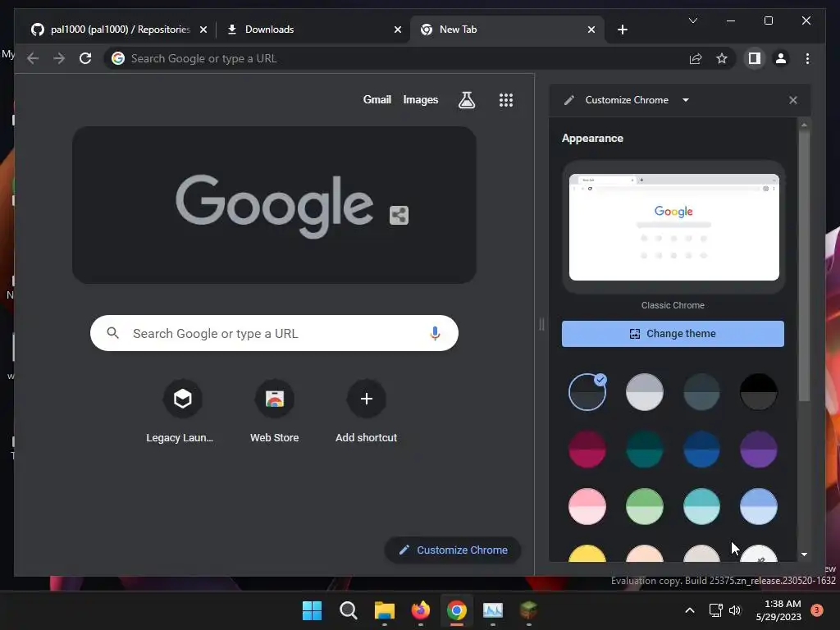
Task: Pick the dark slate grey color swatch
Action: [x=702, y=392]
